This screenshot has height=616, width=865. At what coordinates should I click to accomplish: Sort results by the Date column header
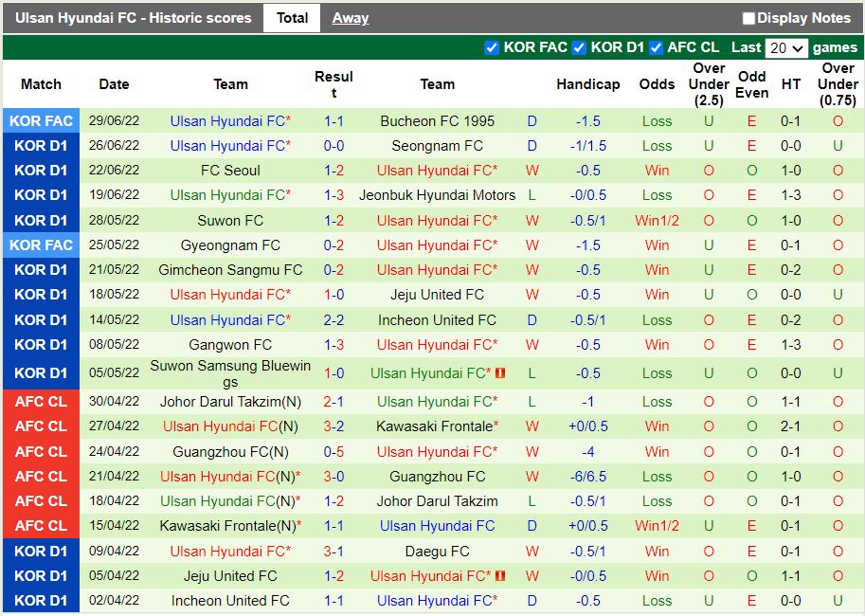[114, 84]
